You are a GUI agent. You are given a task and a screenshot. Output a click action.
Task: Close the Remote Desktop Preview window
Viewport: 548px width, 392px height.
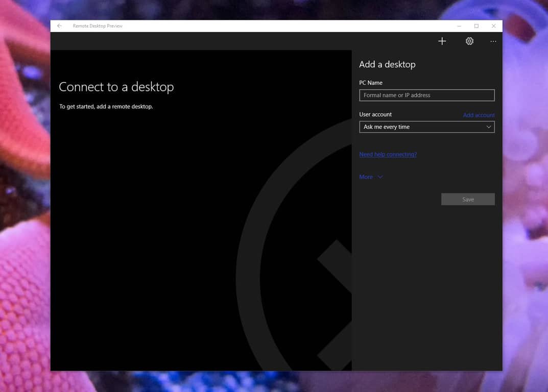493,26
